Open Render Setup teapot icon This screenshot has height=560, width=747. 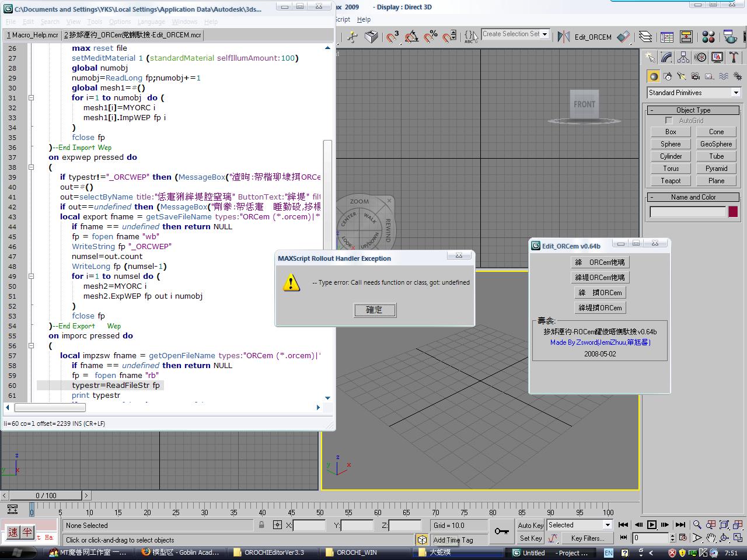[x=730, y=37]
